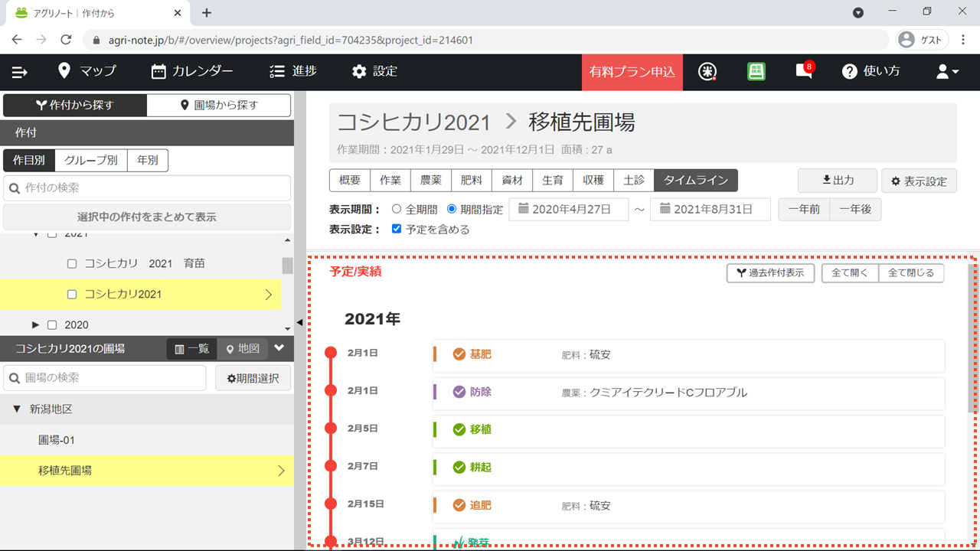
Task: Open the 土診 tab
Action: pos(634,181)
